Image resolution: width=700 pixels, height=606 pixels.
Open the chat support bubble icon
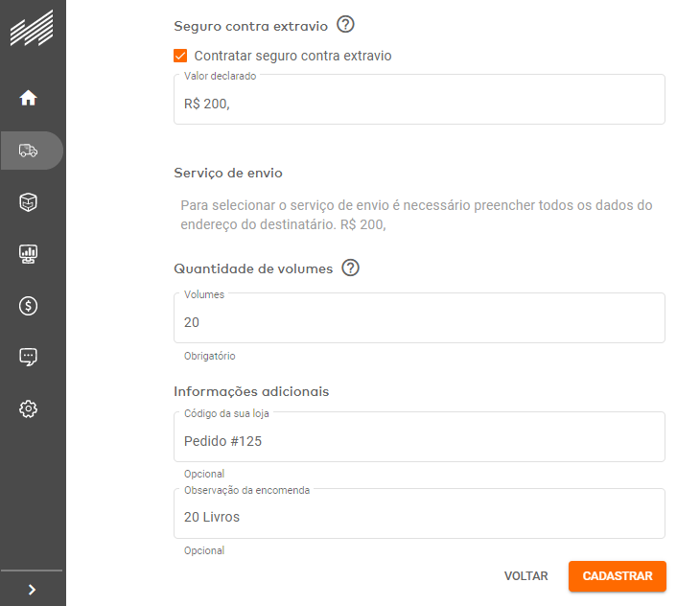29,357
